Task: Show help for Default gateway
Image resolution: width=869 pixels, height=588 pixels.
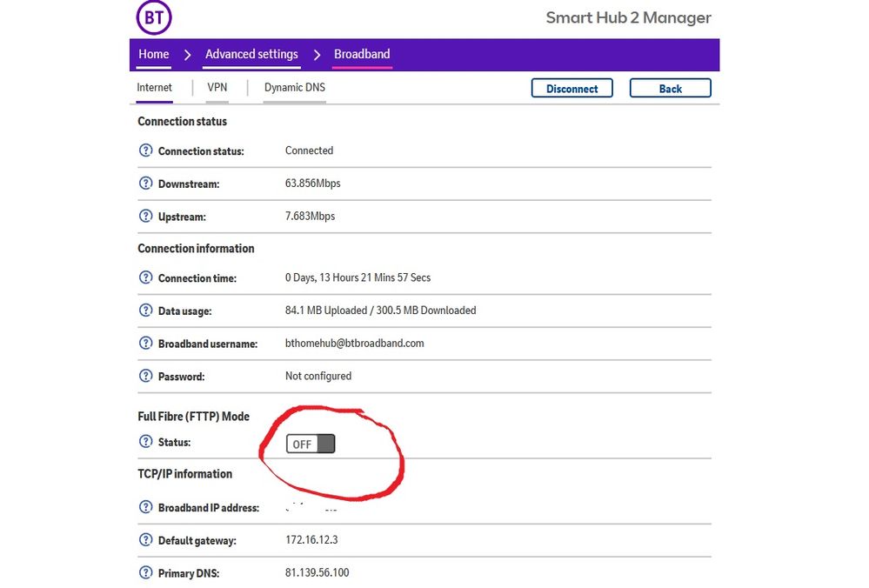Action: coord(146,540)
